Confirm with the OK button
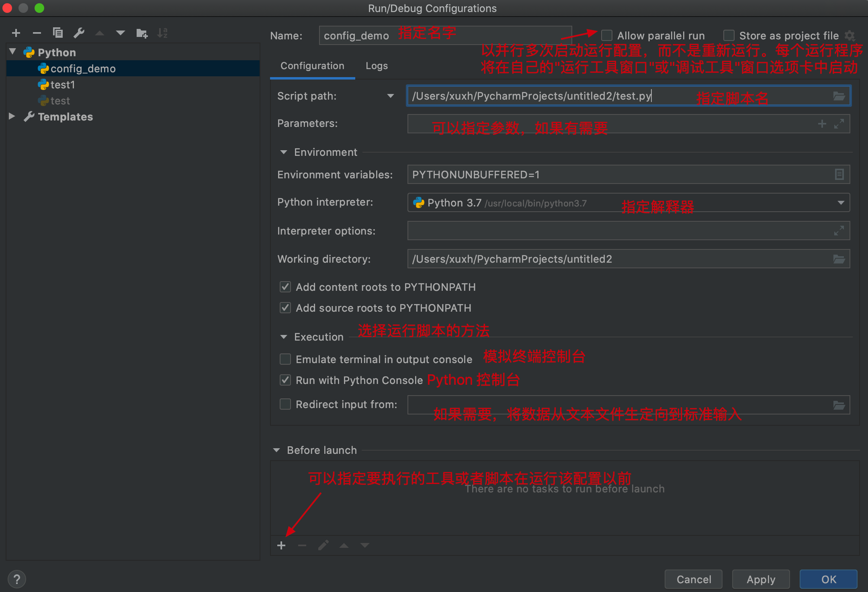Screen dimensions: 868x592 pos(829,579)
